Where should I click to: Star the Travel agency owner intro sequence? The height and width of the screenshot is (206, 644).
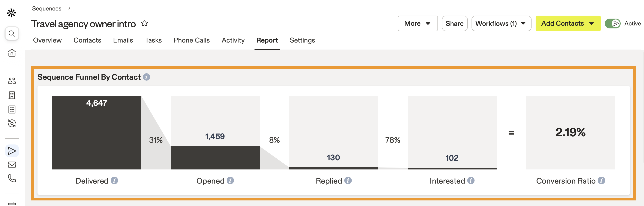(x=144, y=24)
